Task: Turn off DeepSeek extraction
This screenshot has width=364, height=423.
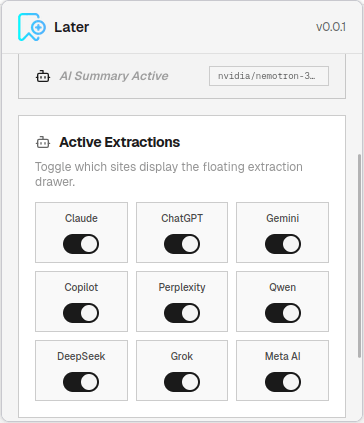Action: 81,382
